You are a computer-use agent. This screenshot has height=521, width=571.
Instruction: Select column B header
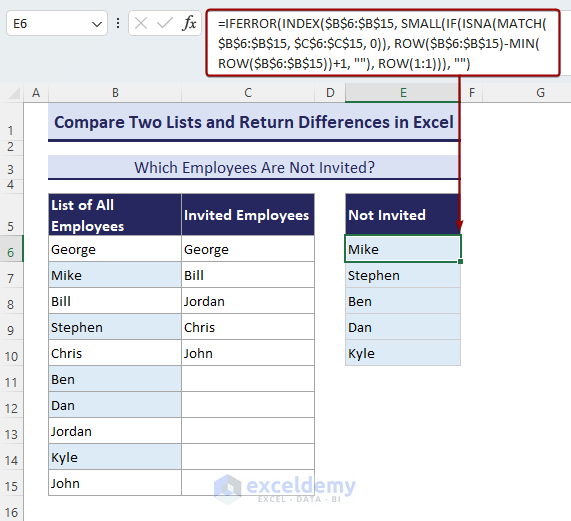(115, 93)
